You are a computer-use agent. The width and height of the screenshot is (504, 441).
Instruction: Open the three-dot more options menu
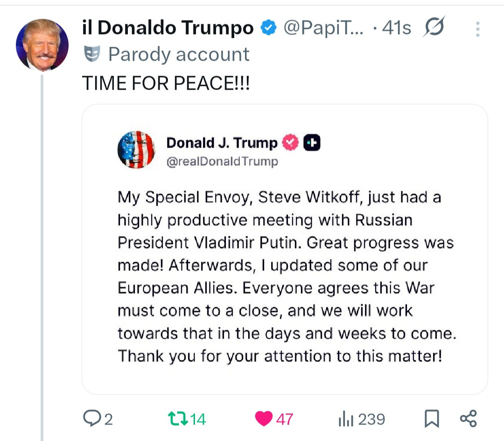(x=477, y=29)
